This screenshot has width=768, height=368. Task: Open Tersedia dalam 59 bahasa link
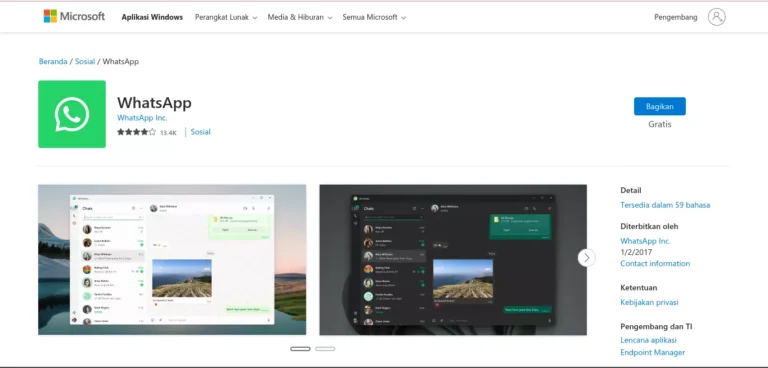[x=665, y=205]
